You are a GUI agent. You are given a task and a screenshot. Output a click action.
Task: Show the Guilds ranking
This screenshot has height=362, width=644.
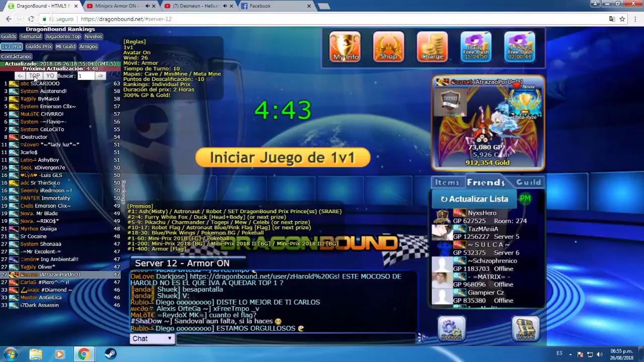click(x=9, y=37)
